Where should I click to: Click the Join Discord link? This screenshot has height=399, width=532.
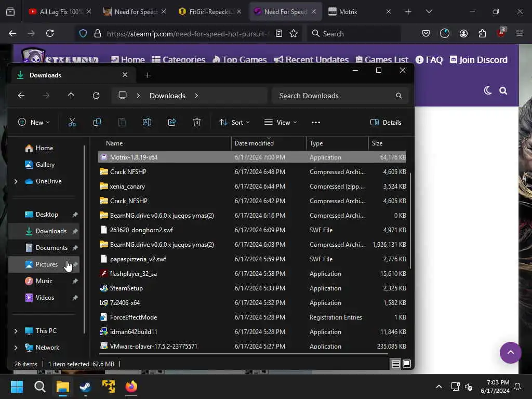478,60
